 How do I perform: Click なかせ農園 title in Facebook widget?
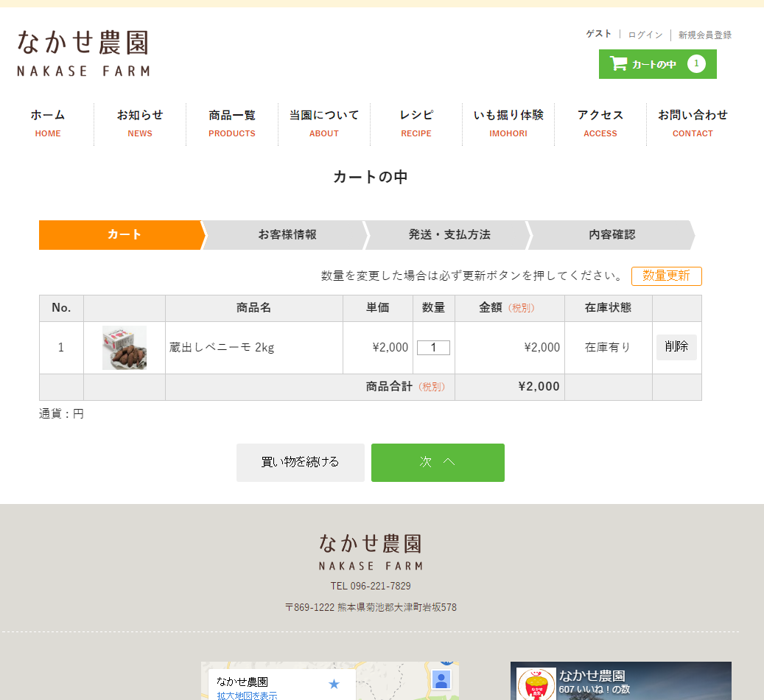click(592, 676)
